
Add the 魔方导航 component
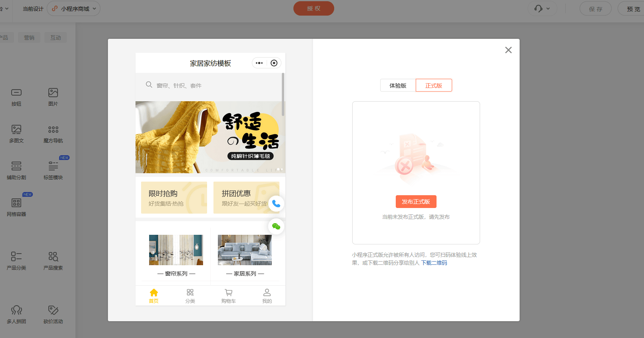tap(53, 134)
